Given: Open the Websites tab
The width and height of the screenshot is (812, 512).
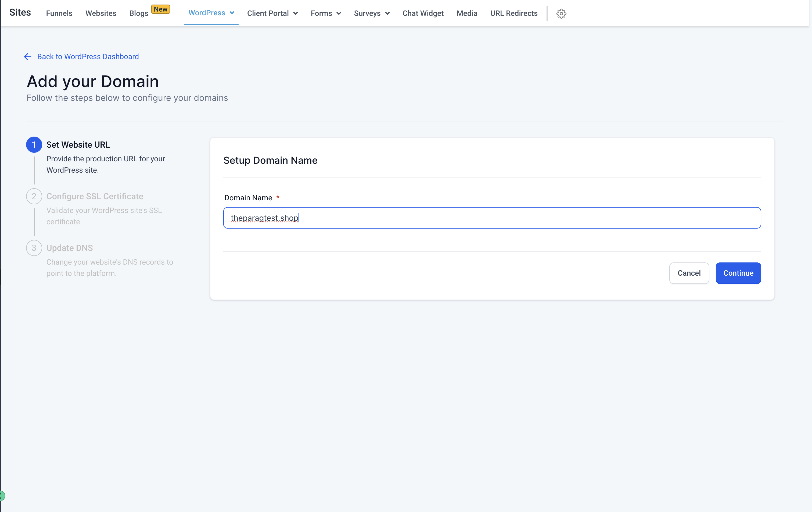Looking at the screenshot, I should pos(100,13).
